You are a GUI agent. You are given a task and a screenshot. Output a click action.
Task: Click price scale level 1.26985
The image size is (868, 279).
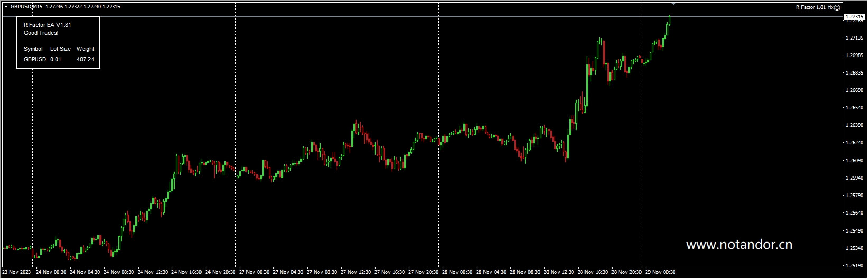(x=855, y=55)
